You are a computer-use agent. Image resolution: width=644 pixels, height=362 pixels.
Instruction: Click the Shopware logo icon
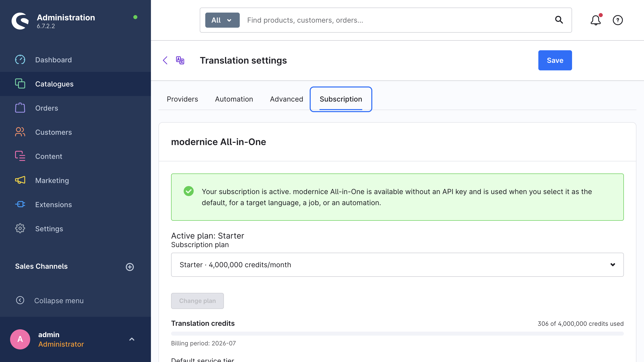click(20, 21)
